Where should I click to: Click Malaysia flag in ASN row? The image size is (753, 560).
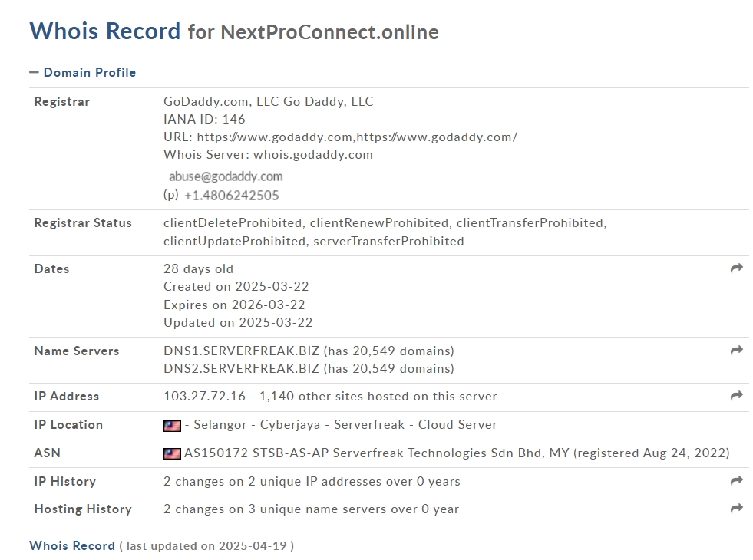tap(172, 453)
